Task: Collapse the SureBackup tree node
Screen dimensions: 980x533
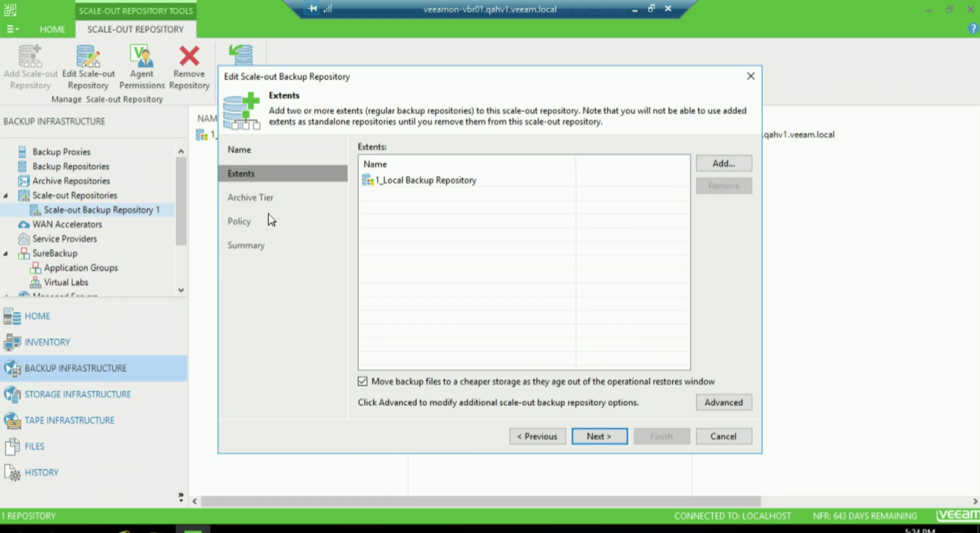Action: (x=6, y=253)
